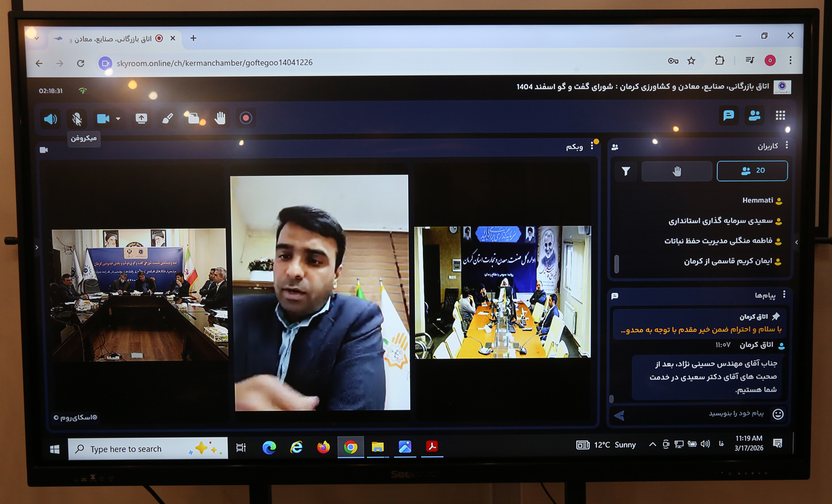Open the file sharing folder icon
This screenshot has width=832, height=504.
194,118
